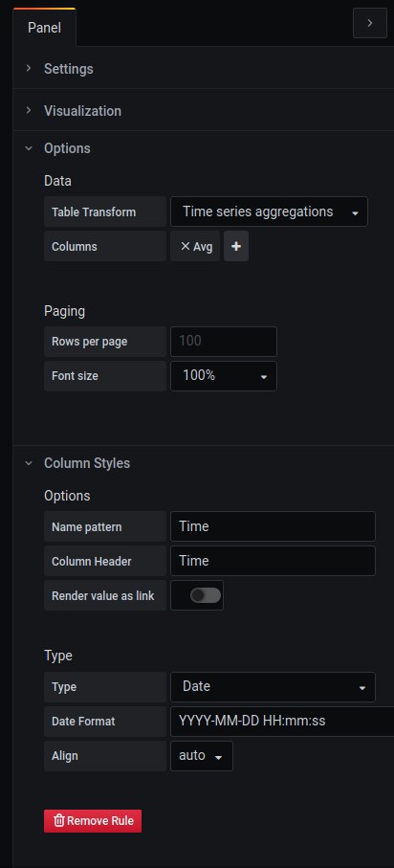The height and width of the screenshot is (868, 394).
Task: Remove the Avg column tag
Action: (186, 246)
